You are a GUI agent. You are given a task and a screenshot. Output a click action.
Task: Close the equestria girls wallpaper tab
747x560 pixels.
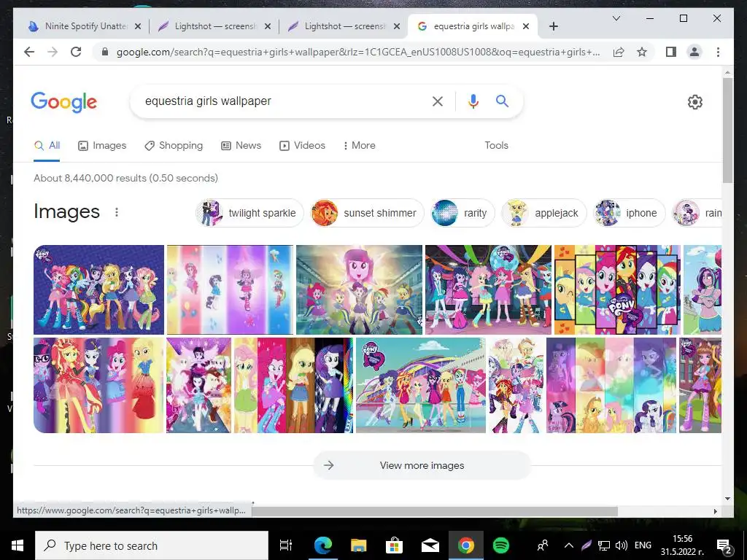tap(526, 26)
